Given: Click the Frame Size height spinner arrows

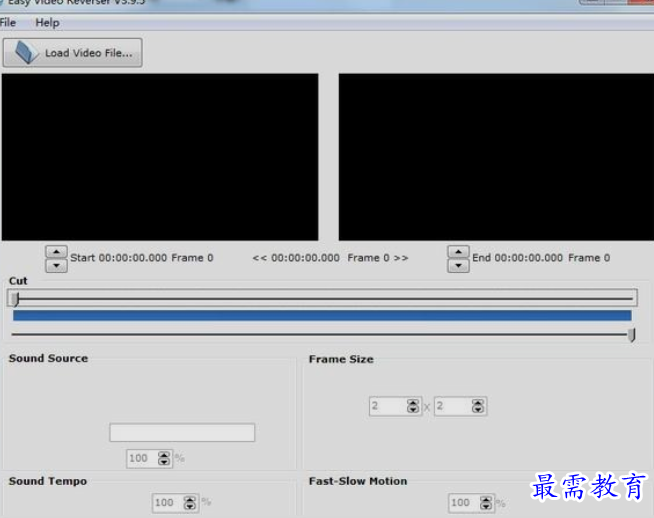Looking at the screenshot, I should click(478, 406).
